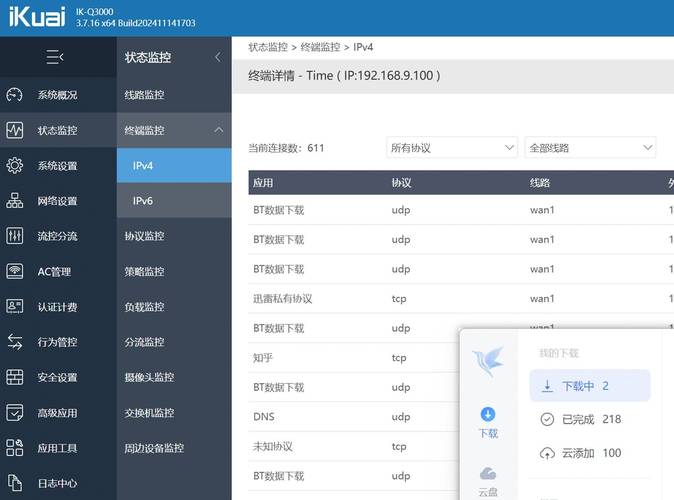Click the Xunlei bird logo
The height and width of the screenshot is (500, 674).
pyautogui.click(x=488, y=361)
